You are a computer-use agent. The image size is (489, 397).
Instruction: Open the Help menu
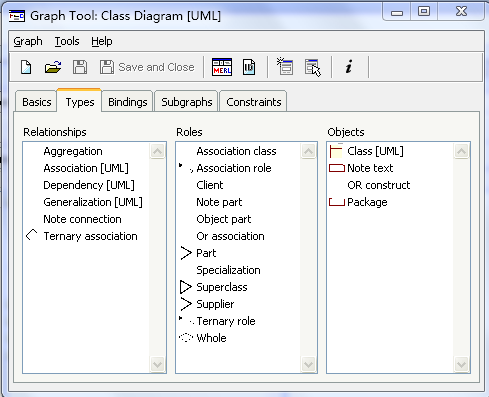pyautogui.click(x=102, y=41)
